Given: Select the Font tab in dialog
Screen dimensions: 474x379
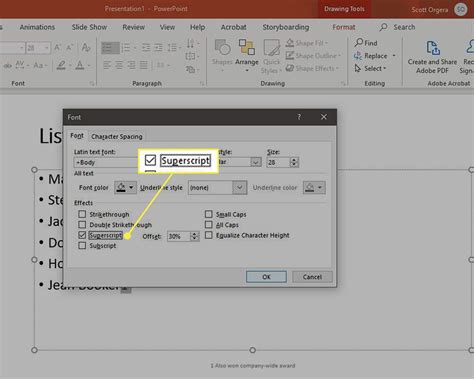Looking at the screenshot, I should [77, 136].
